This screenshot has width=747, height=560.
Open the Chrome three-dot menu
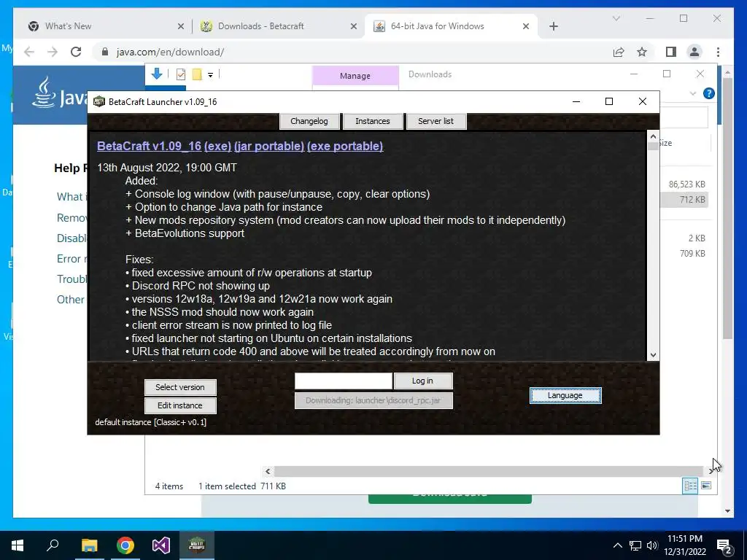coord(718,52)
